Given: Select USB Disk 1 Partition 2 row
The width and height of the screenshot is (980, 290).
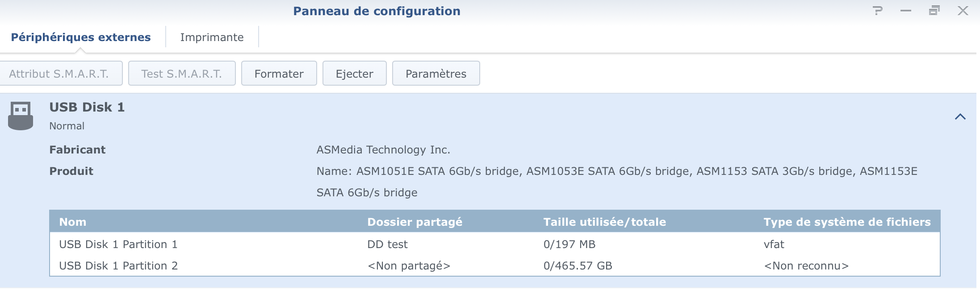Looking at the screenshot, I should [495, 265].
